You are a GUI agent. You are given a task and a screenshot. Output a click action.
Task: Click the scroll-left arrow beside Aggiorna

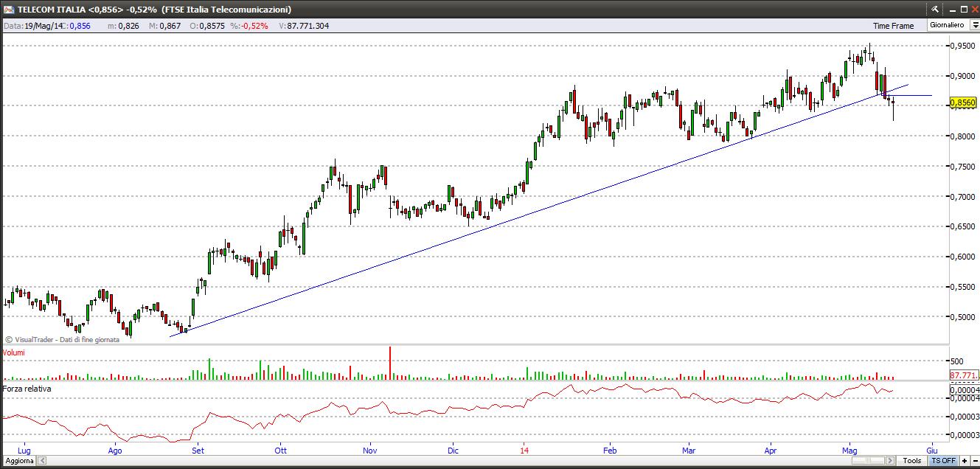pyautogui.click(x=42, y=460)
